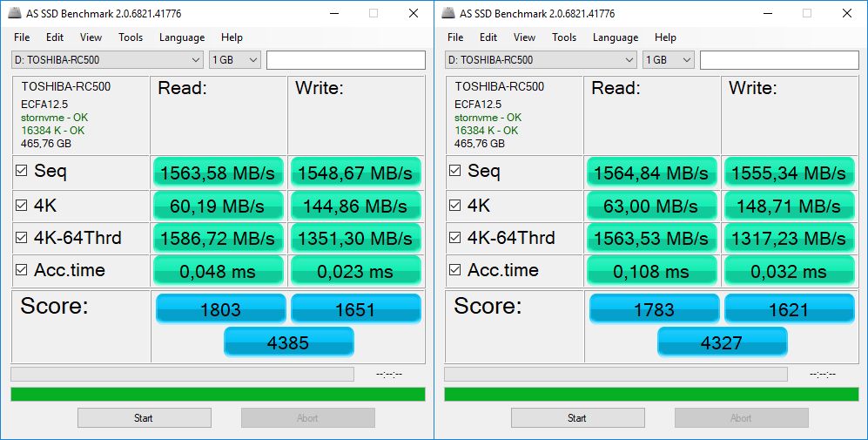868x440 pixels.
Task: Click Abort button in right window
Action: coord(741,418)
